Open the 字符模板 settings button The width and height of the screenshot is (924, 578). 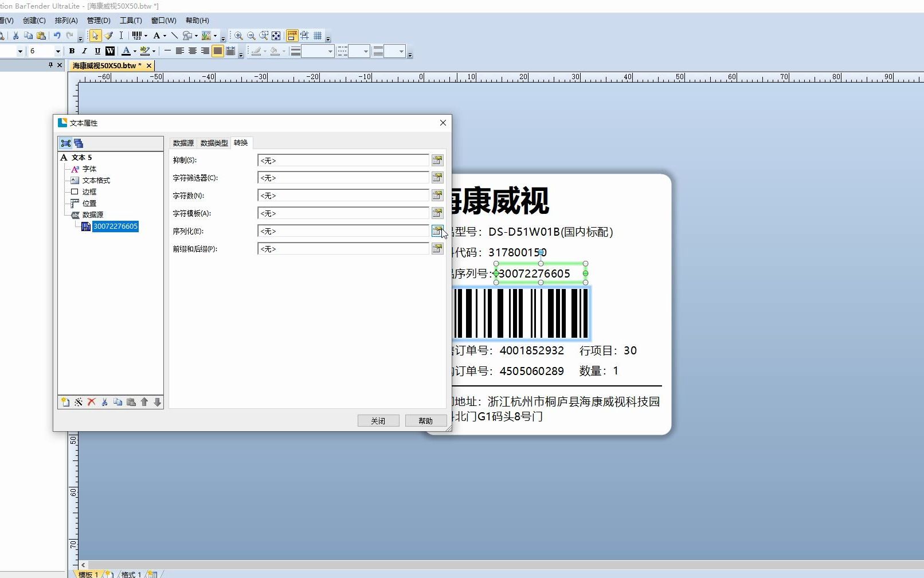[x=437, y=213]
